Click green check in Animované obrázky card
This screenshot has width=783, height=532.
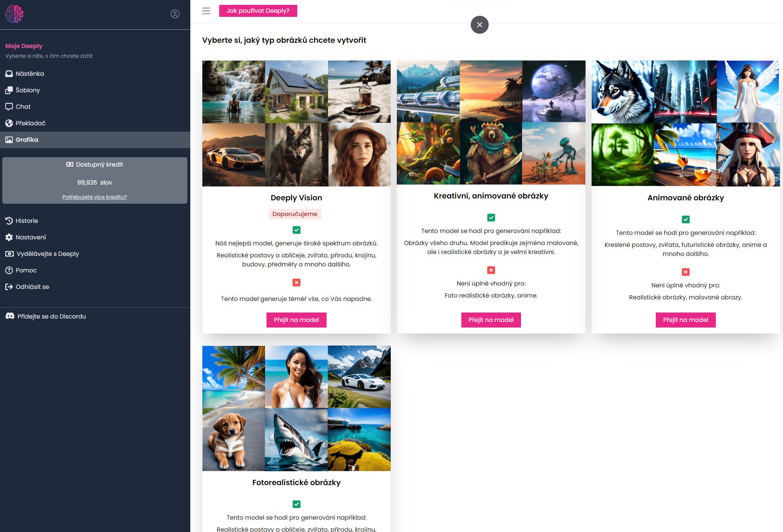point(686,219)
